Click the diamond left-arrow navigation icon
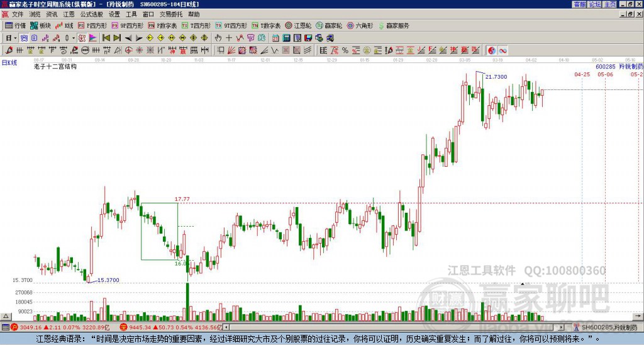 point(150,38)
